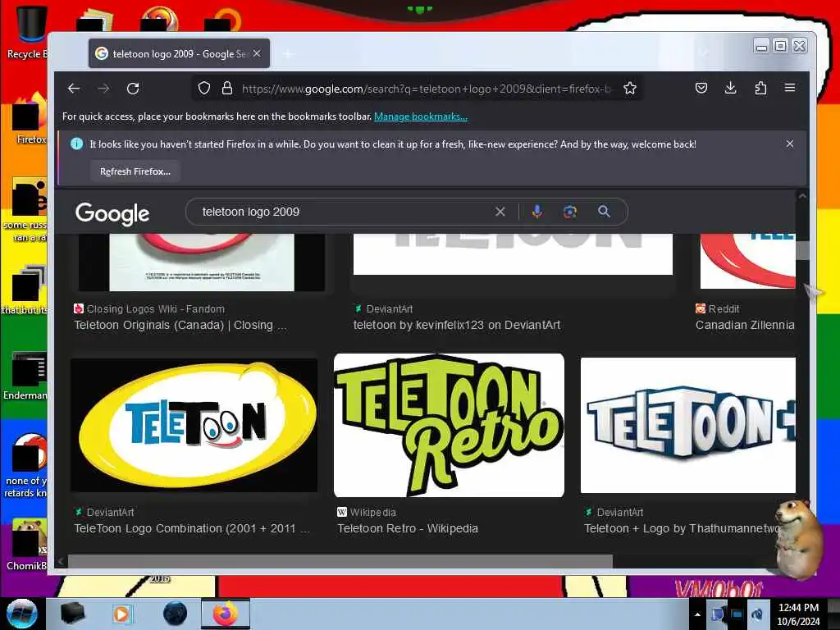Click the Google search text field

343,212
